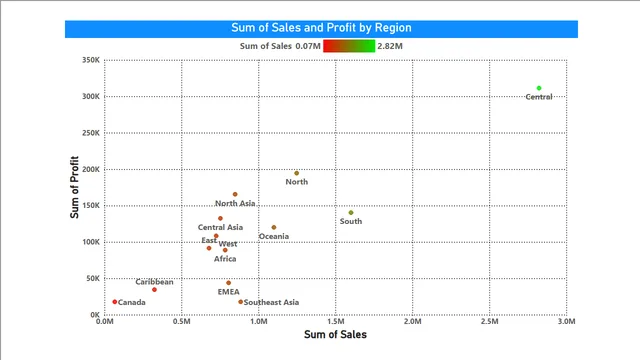Click the Canada data point
The height and width of the screenshot is (360, 640).
(x=115, y=302)
